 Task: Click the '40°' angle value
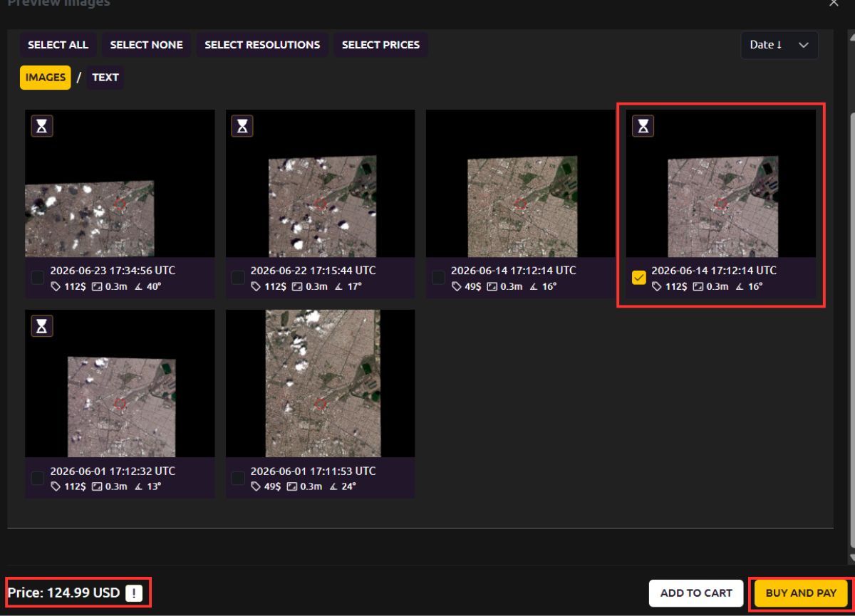click(153, 287)
